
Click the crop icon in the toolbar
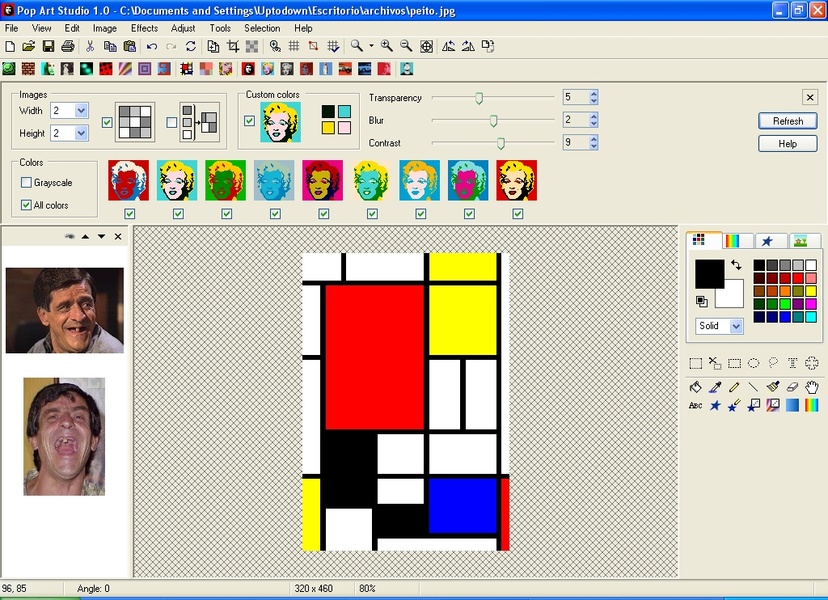pos(233,46)
